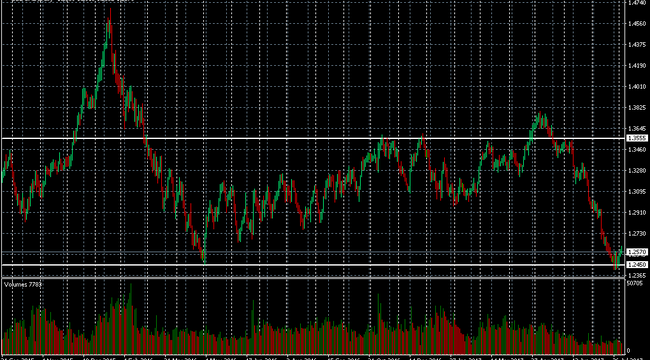Click the 1.3555 price tag on the axis
Screen dimensions: 650x360
tap(637, 139)
